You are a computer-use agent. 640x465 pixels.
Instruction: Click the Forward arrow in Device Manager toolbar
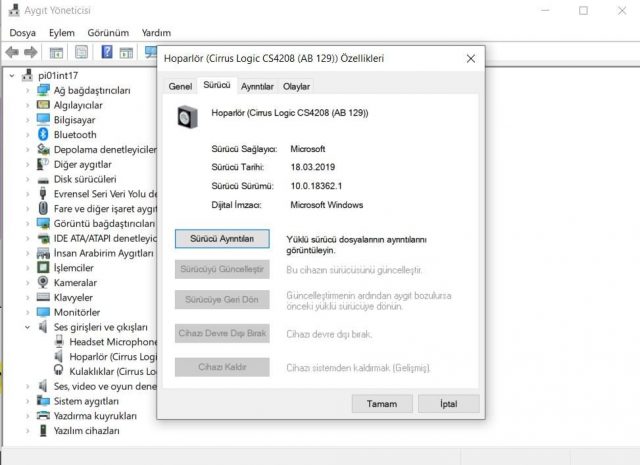click(31, 52)
